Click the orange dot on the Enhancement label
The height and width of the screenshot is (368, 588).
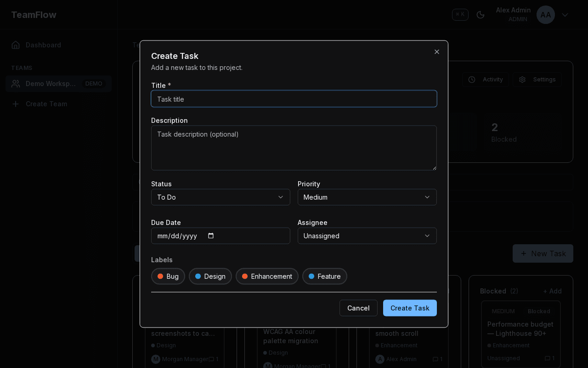pyautogui.click(x=244, y=276)
